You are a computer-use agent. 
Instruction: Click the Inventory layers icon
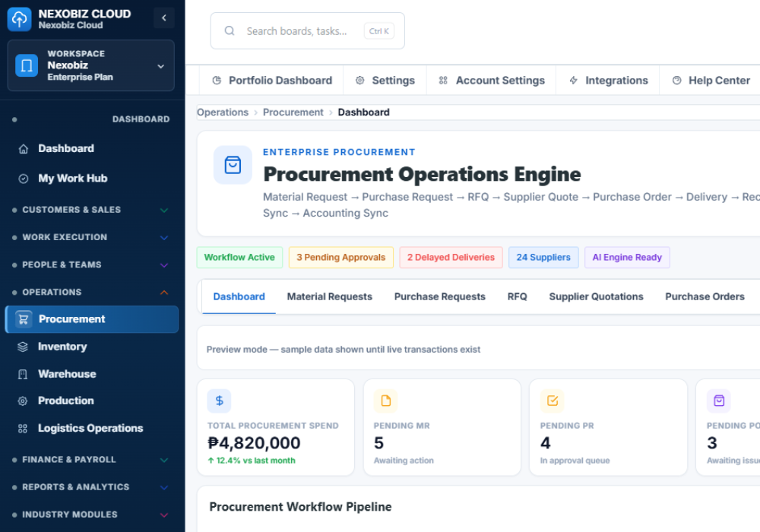point(23,347)
